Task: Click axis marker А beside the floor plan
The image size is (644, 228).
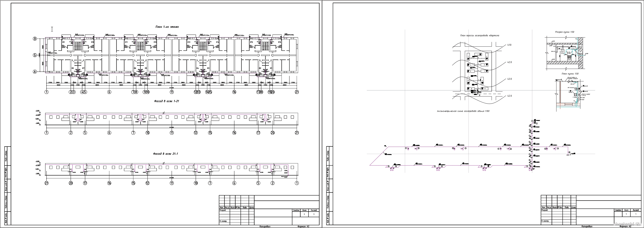Action: pyautogui.click(x=35, y=72)
